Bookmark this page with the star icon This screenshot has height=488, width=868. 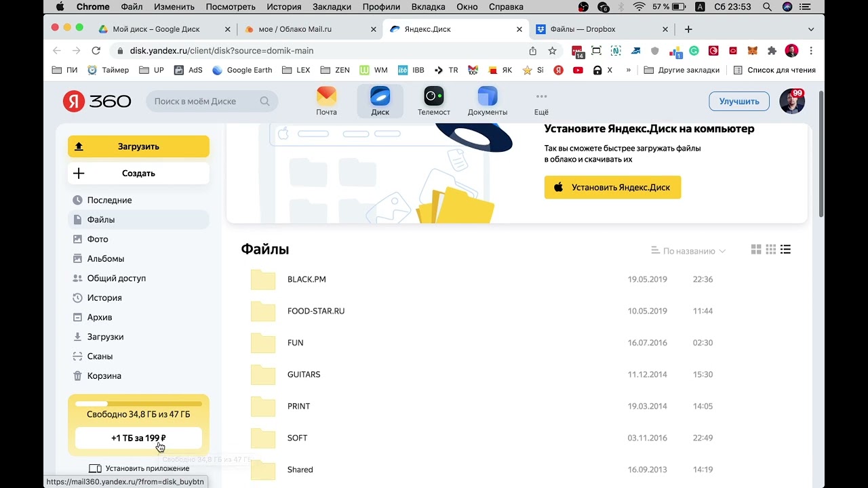click(x=552, y=51)
